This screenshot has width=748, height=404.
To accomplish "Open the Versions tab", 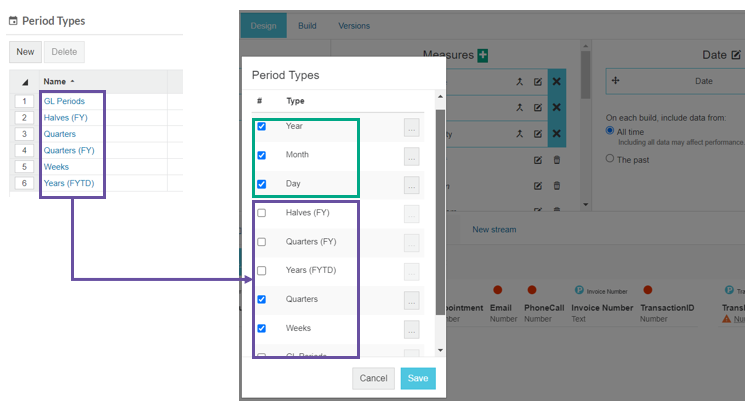I will click(x=354, y=25).
